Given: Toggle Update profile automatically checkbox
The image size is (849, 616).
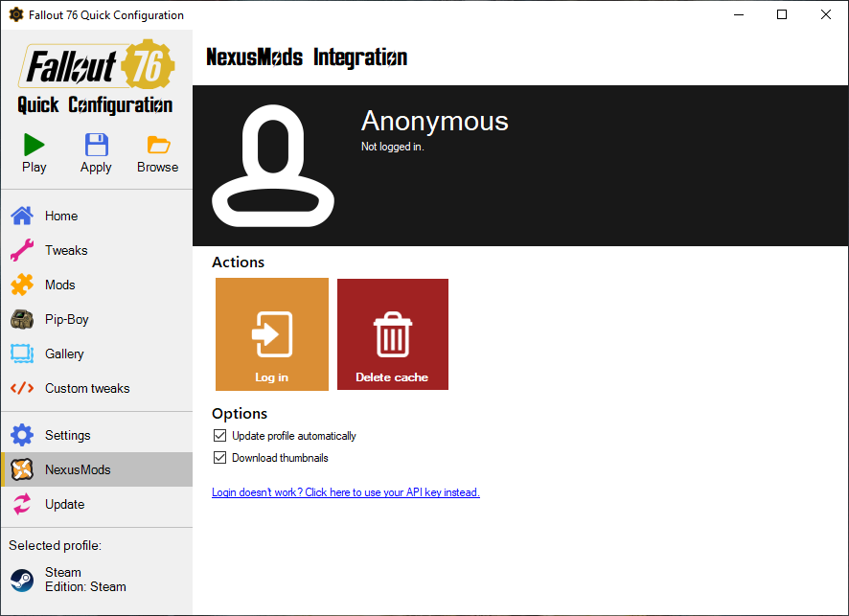Looking at the screenshot, I should [219, 436].
